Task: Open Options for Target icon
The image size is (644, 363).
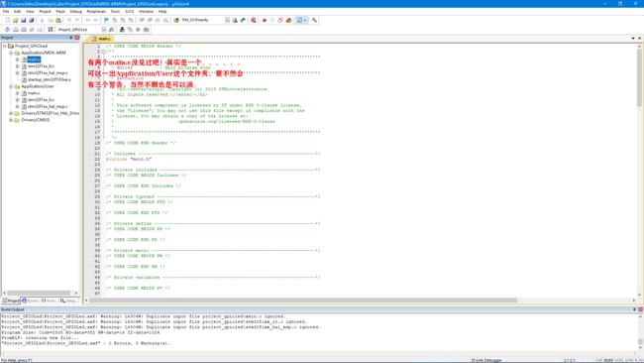Action: 111,30
